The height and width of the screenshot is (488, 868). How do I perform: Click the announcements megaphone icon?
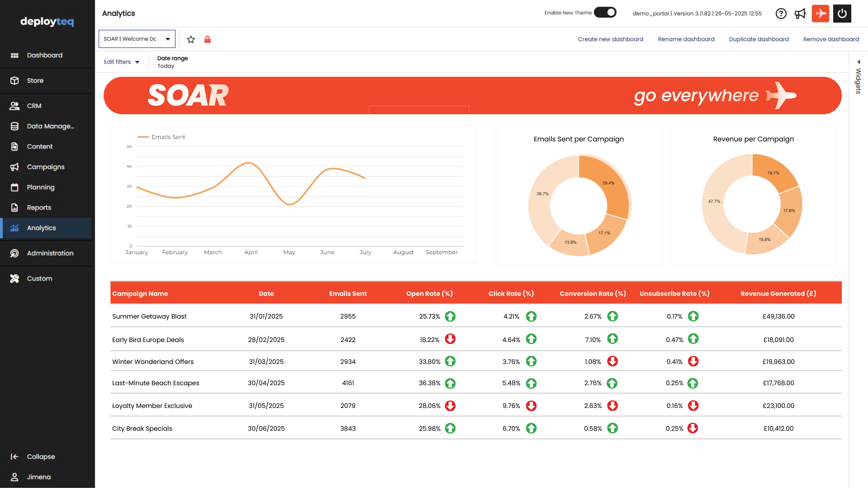(800, 13)
